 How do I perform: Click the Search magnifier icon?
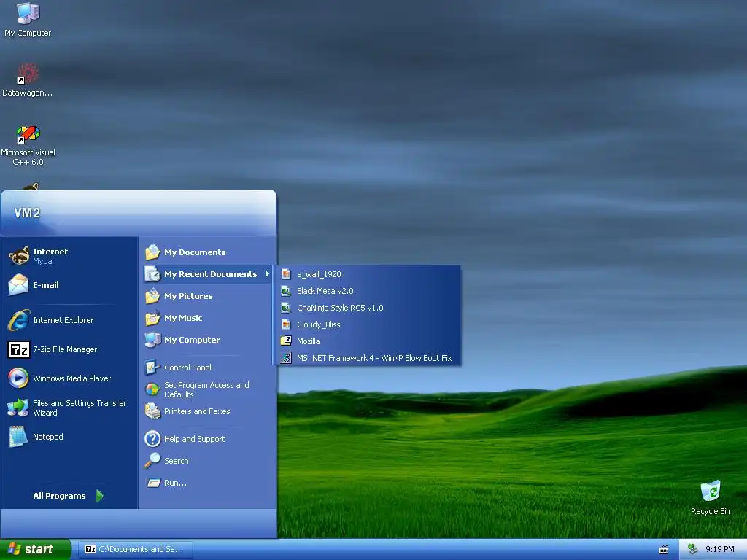tap(152, 461)
